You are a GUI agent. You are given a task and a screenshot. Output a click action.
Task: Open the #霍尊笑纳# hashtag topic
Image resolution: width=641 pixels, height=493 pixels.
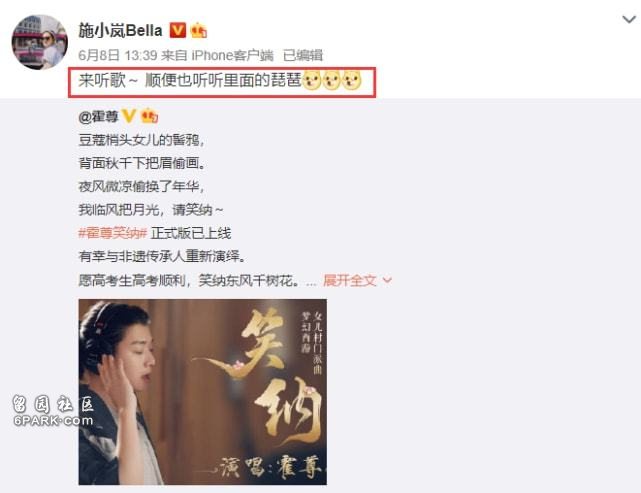tap(112, 233)
